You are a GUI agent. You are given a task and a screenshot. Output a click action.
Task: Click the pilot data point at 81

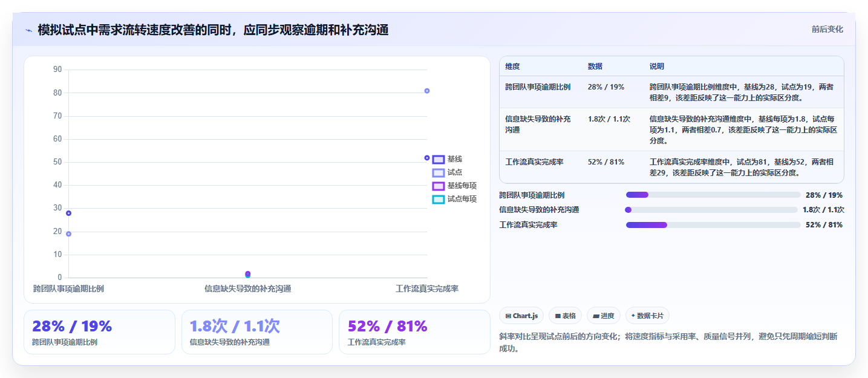coord(427,91)
